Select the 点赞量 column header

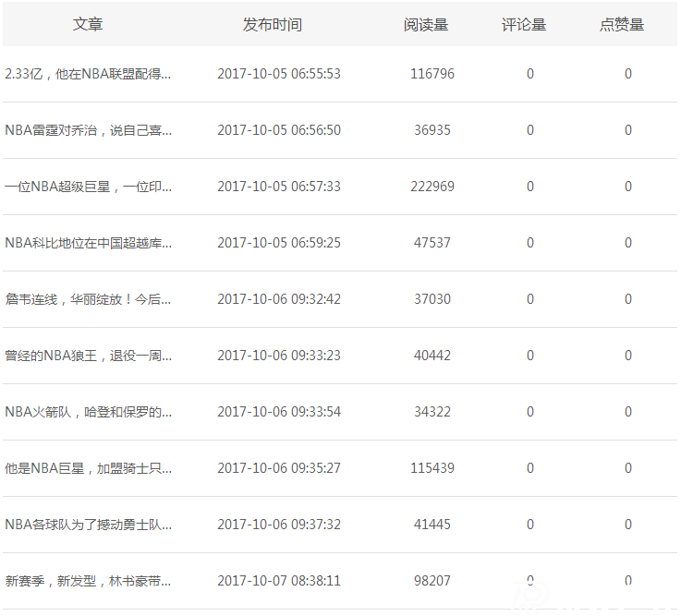pyautogui.click(x=622, y=25)
